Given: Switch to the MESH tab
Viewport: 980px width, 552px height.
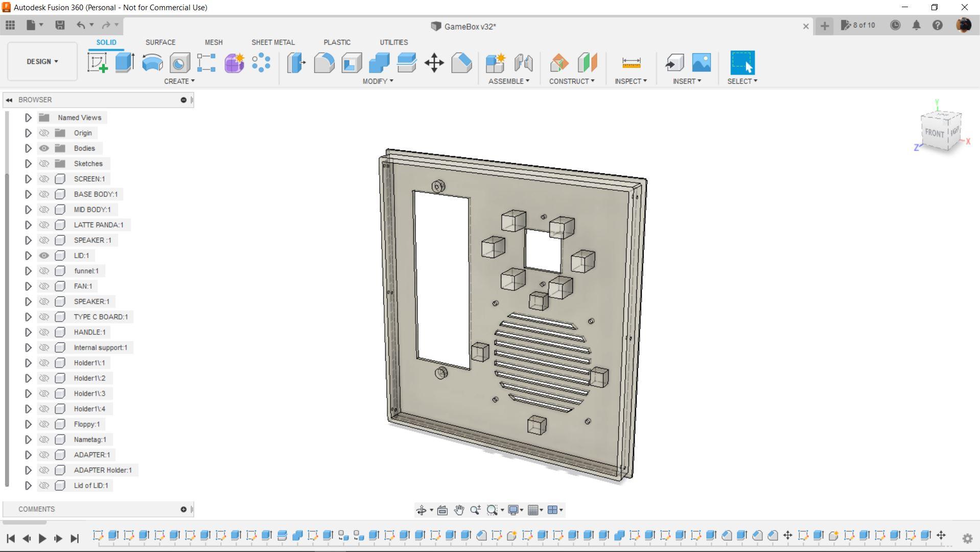Looking at the screenshot, I should [214, 42].
